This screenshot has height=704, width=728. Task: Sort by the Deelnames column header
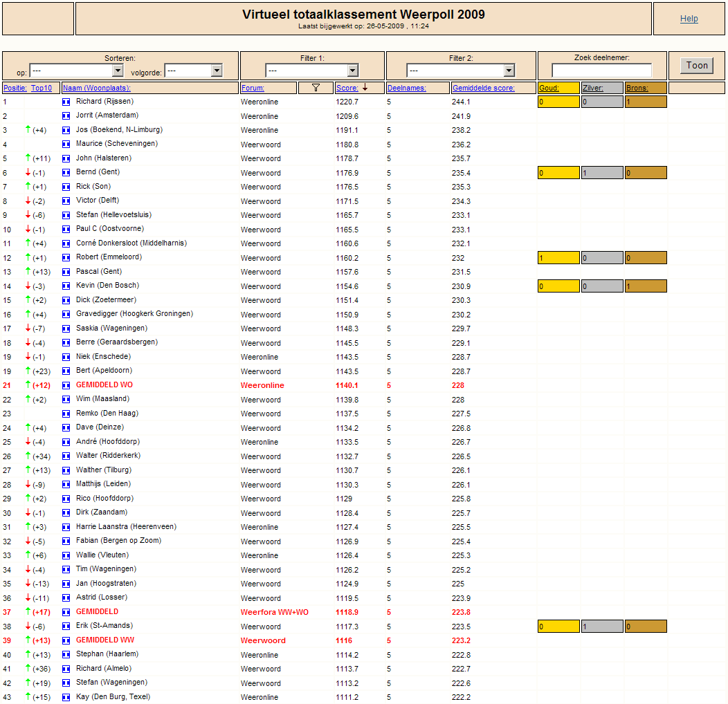tap(406, 88)
